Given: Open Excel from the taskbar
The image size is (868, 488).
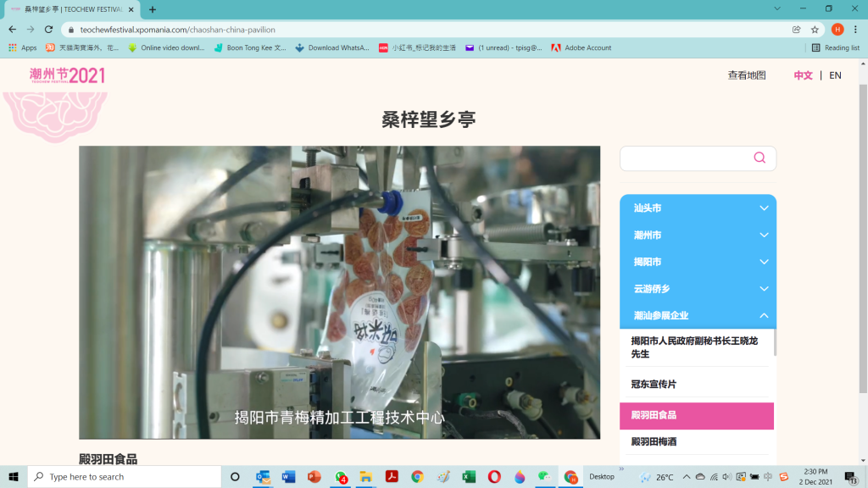Looking at the screenshot, I should (469, 476).
